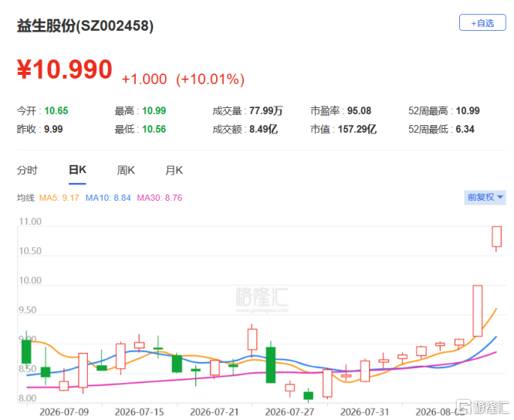Image resolution: width=514 pixels, height=420 pixels.
Task: Click the 2026-07-09 date axis label
Action: pyautogui.click(x=64, y=412)
